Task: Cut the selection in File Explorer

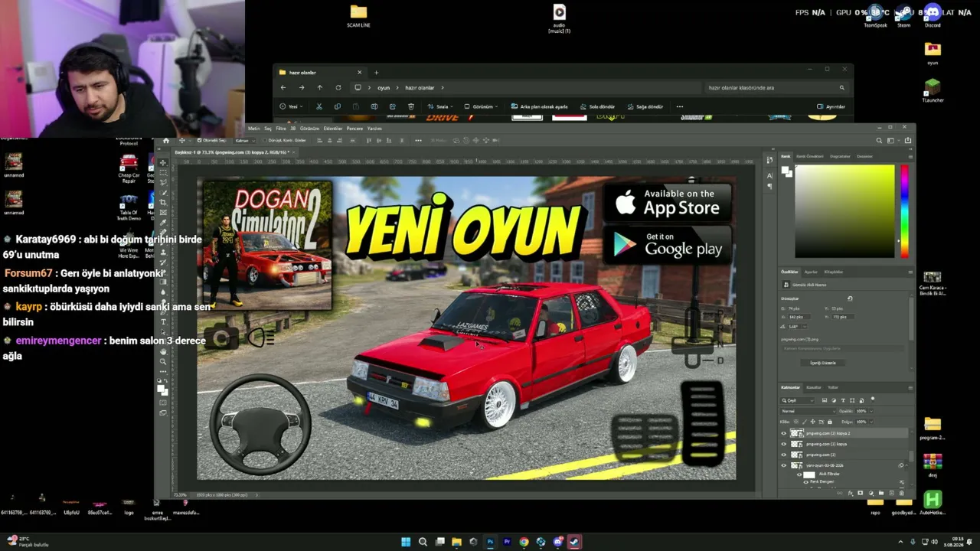Action: [319, 107]
